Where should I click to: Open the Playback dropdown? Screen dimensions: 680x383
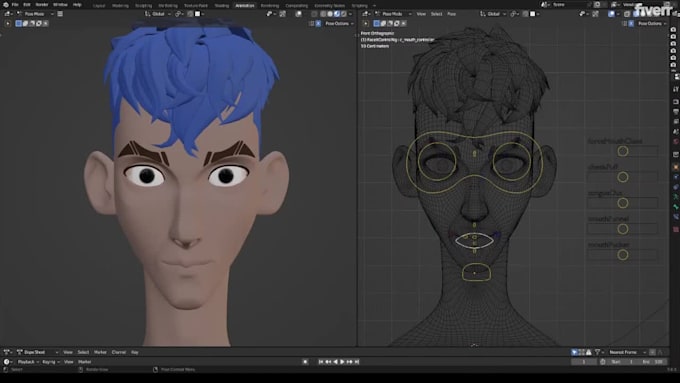pos(28,362)
